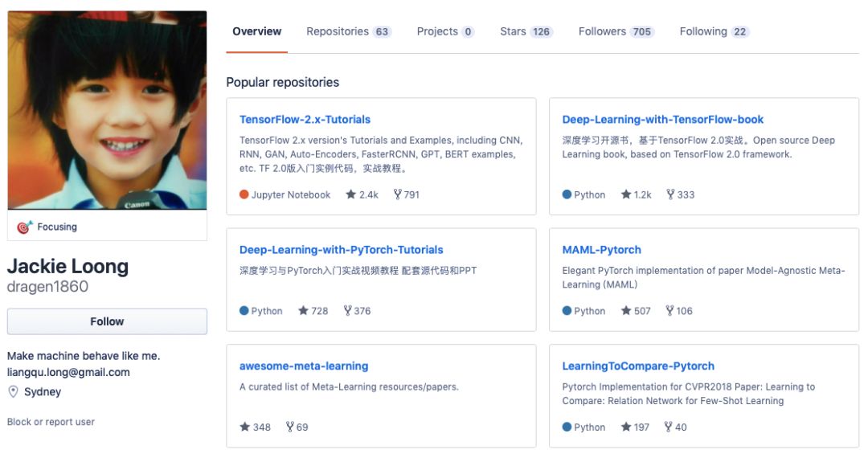868x458 pixels.
Task: Click the star icon on awesome-meta-learning
Action: pos(244,427)
